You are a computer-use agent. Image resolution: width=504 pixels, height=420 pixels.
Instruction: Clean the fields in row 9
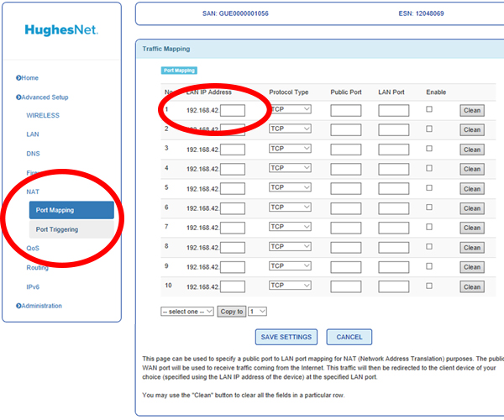pyautogui.click(x=472, y=267)
